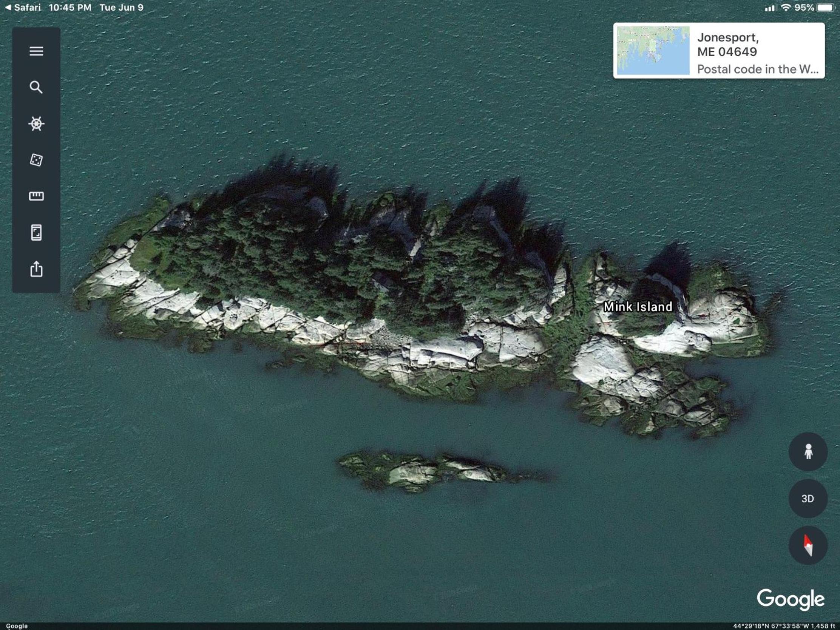Tap the coordinates readout in status bar

(x=784, y=626)
